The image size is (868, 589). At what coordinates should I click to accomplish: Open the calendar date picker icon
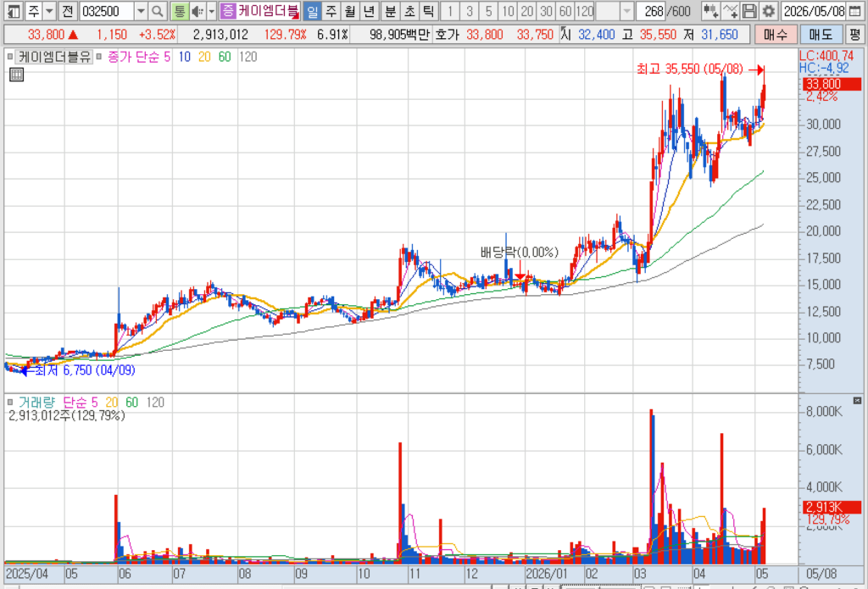coord(854,10)
